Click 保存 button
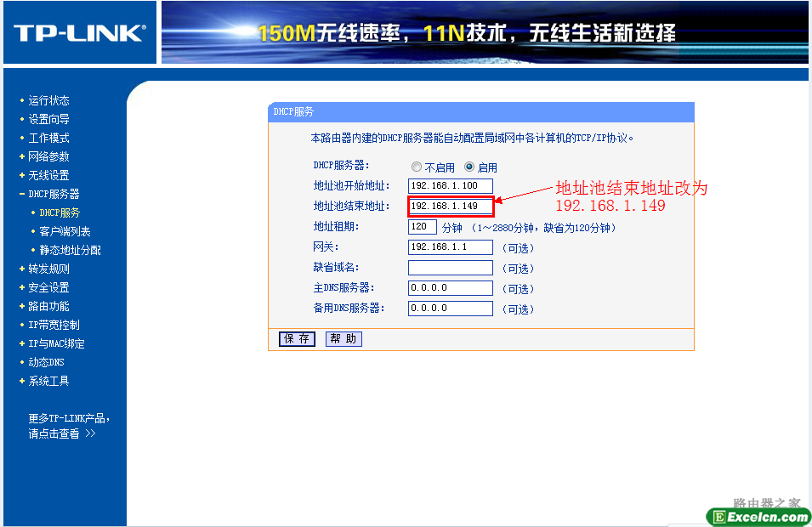Viewport: 812px width, 527px height. click(298, 338)
